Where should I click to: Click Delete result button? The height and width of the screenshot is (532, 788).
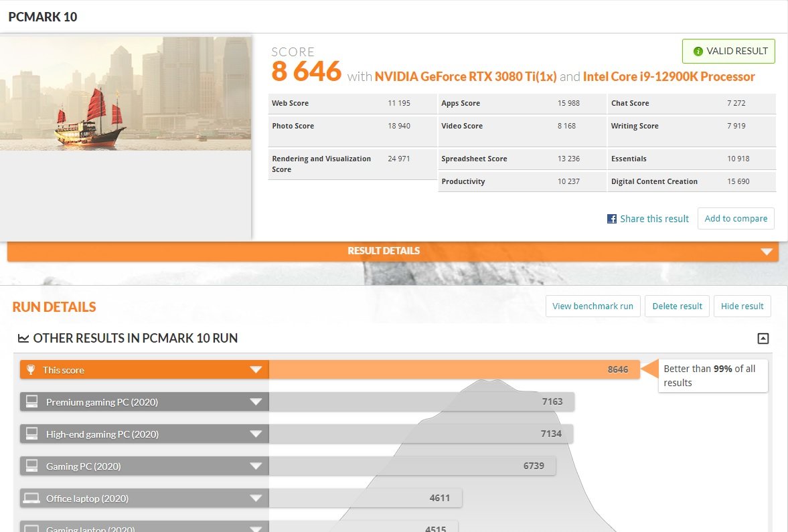coord(677,306)
